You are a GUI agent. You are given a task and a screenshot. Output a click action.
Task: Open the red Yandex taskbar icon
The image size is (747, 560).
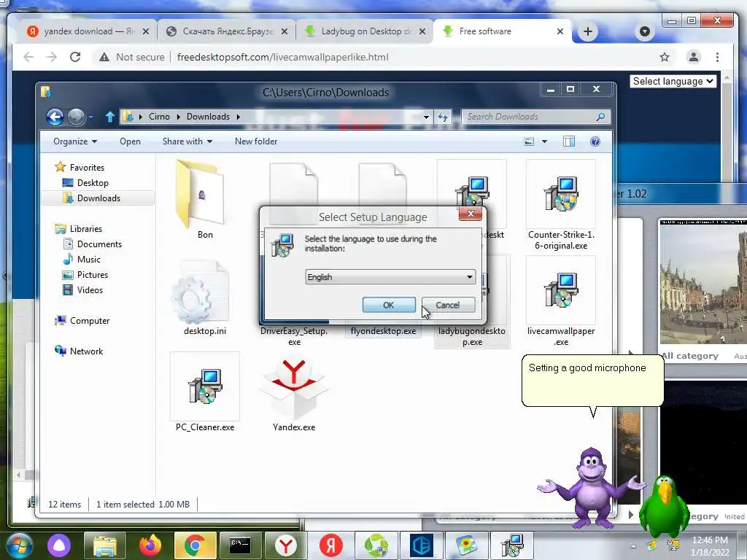tap(330, 545)
